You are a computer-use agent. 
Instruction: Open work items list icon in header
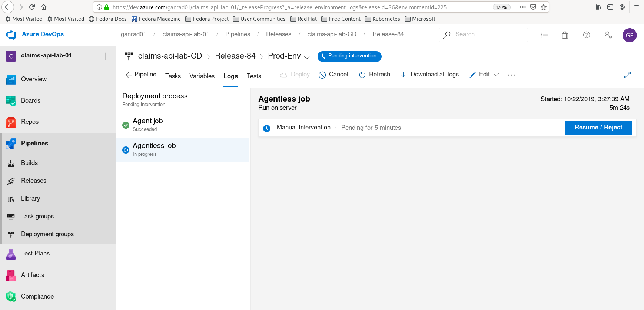pos(544,35)
